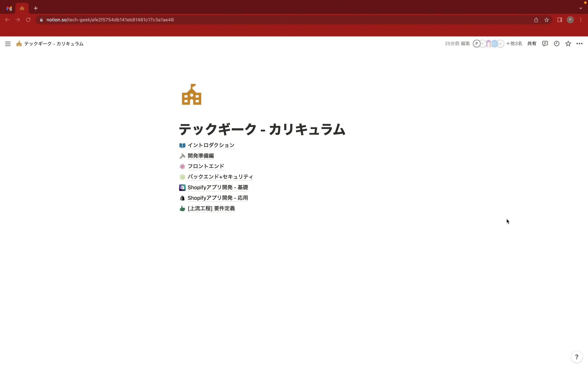Screen dimensions: 588x368
Task: Click the book icon beside イントロダクション
Action: 182,145
